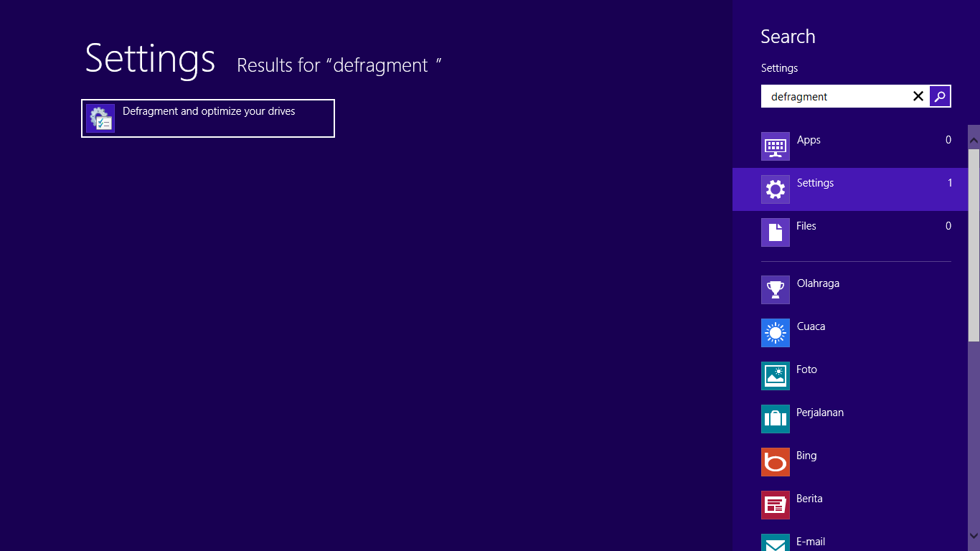The image size is (980, 551).
Task: Click the Settings result count 1
Action: click(950, 183)
